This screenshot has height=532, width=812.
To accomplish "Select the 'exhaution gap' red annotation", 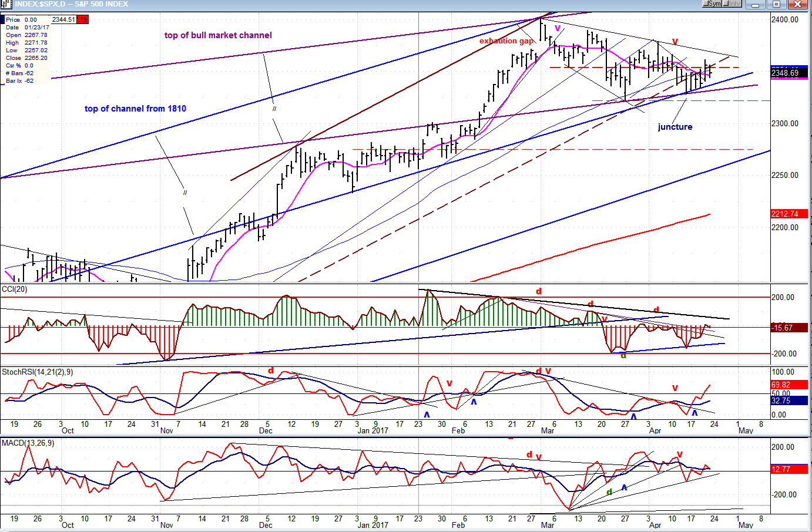I will click(x=506, y=41).
